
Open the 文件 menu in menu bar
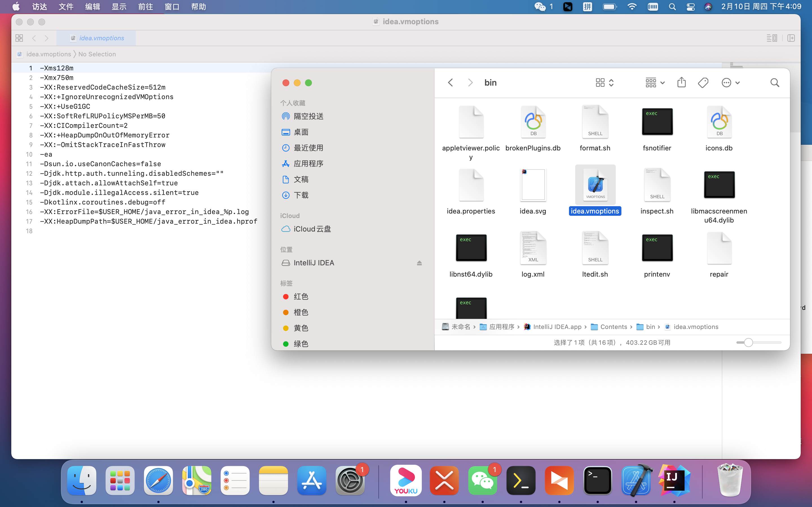(x=66, y=7)
